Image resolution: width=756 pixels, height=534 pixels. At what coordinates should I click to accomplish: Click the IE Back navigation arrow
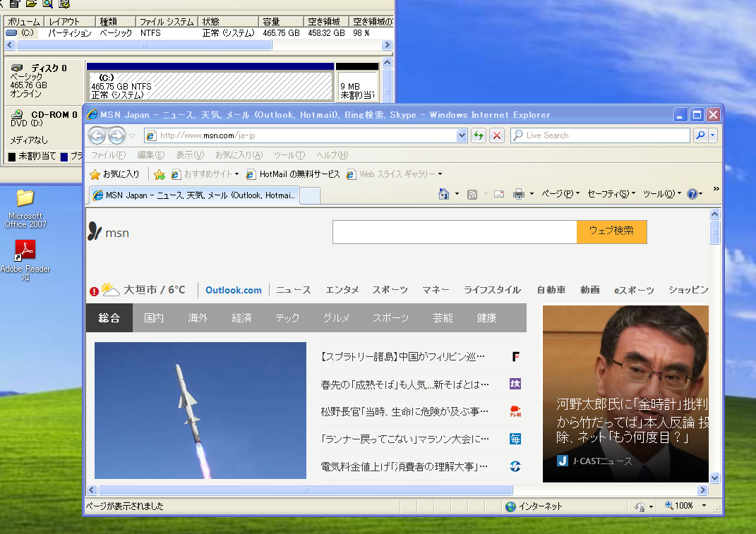pos(97,136)
